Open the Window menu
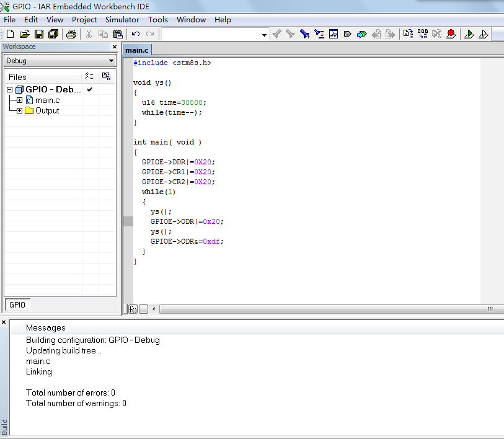This screenshot has height=439, width=504. [192, 20]
